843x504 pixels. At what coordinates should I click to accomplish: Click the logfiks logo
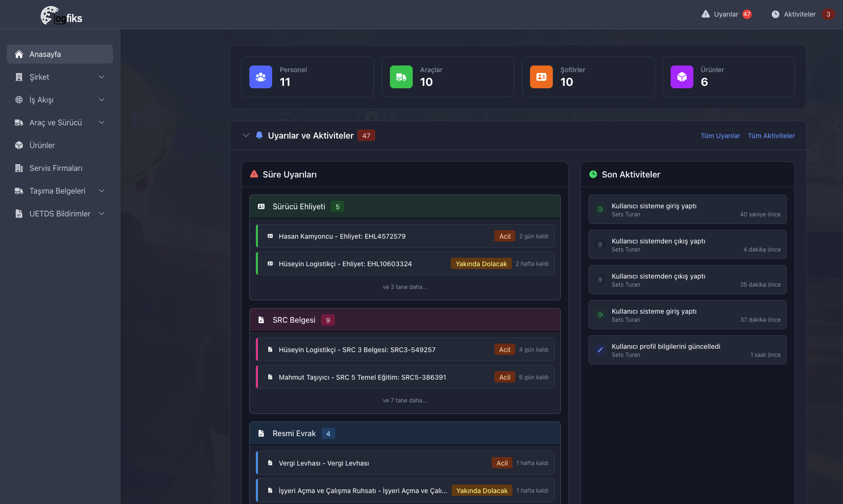(61, 15)
